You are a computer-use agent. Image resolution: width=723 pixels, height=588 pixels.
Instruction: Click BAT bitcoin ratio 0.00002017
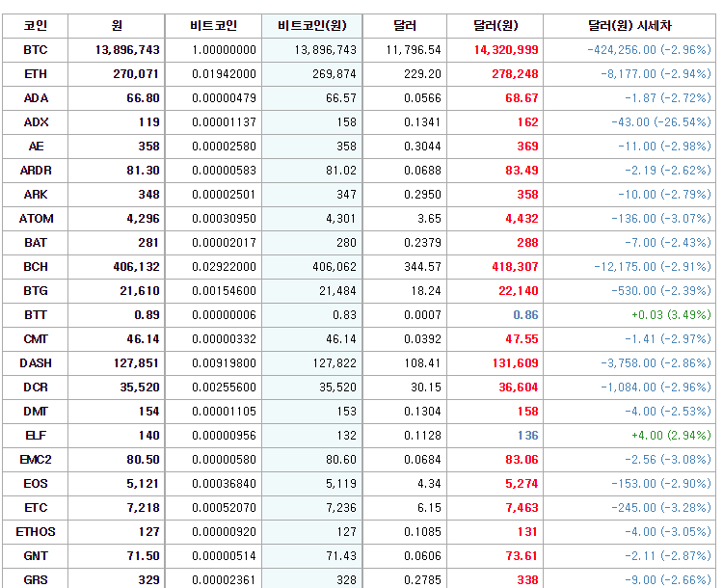(x=224, y=243)
